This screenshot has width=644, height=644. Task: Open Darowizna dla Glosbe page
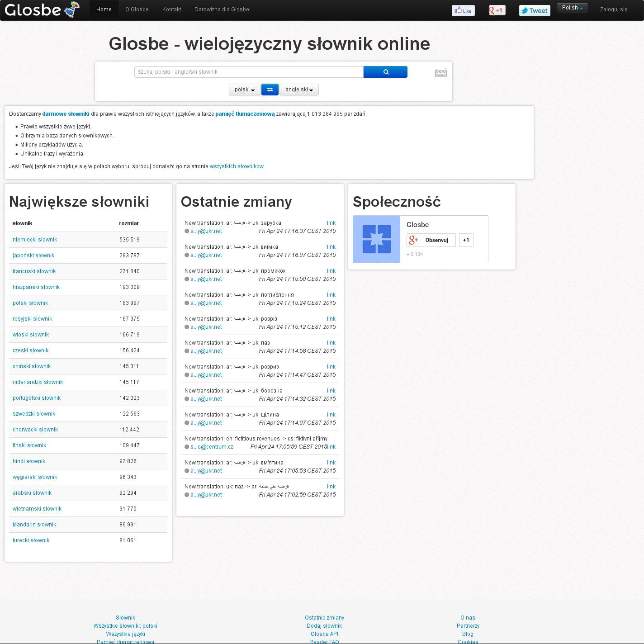click(222, 9)
